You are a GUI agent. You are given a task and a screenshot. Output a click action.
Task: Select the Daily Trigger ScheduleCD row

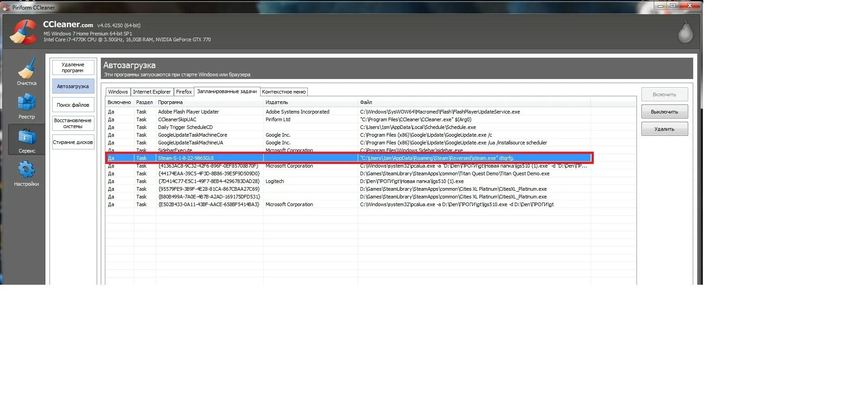point(348,127)
